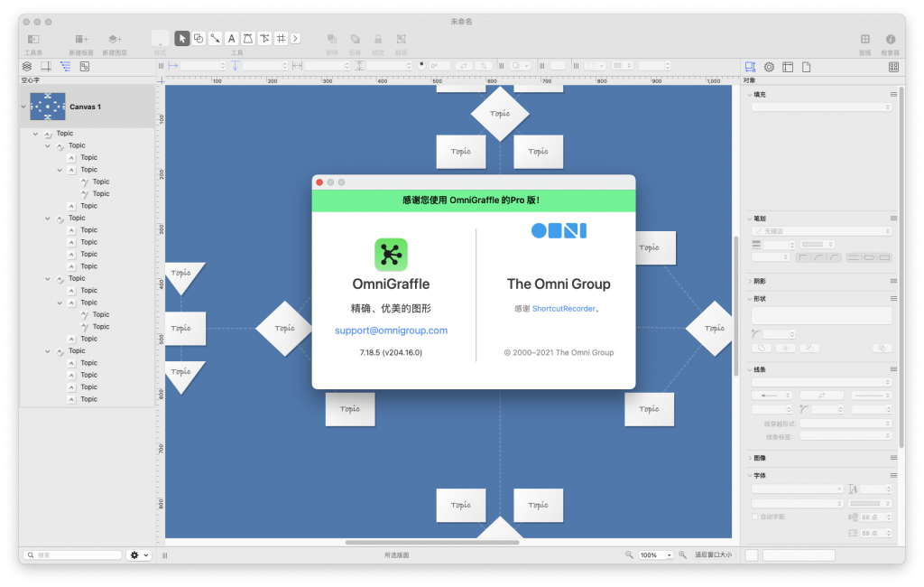The height and width of the screenshot is (587, 924).
Task: Click the 搜索 search field
Action: (73, 555)
